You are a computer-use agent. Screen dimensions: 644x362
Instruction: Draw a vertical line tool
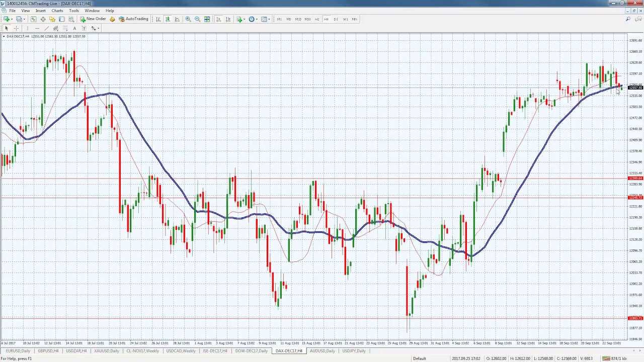point(28,28)
